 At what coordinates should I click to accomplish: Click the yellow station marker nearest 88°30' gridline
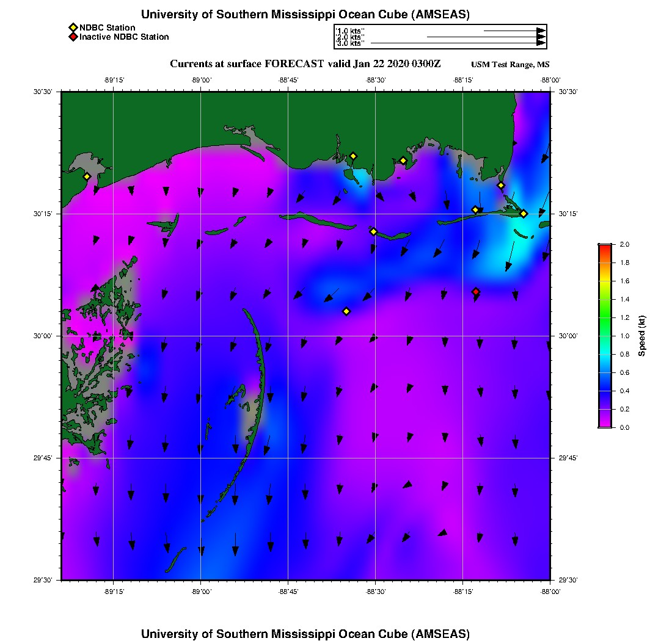point(374,231)
